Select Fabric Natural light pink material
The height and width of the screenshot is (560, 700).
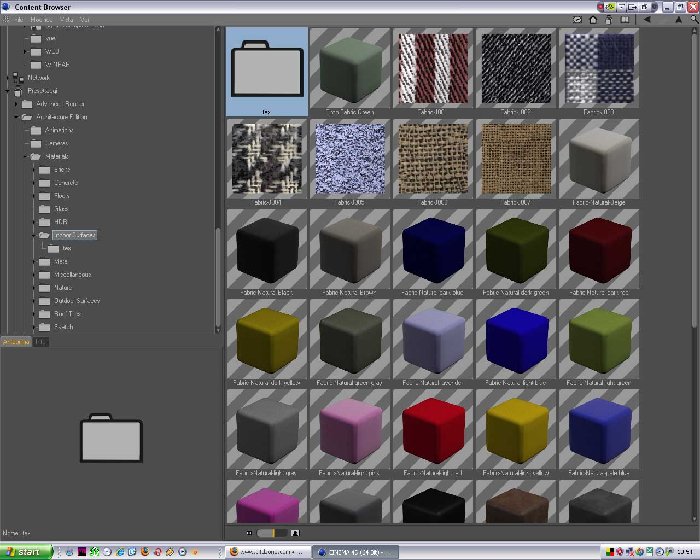(350, 433)
